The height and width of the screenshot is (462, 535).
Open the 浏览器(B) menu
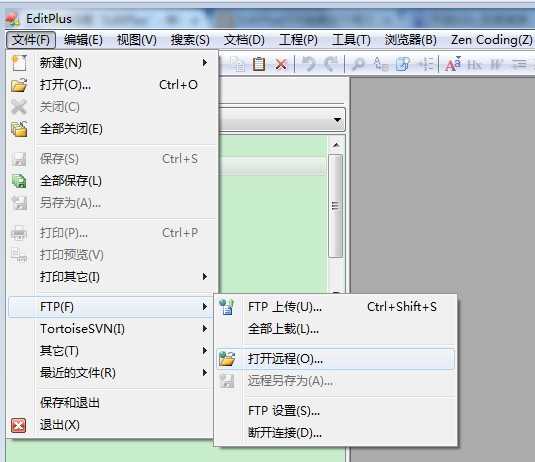pyautogui.click(x=410, y=40)
